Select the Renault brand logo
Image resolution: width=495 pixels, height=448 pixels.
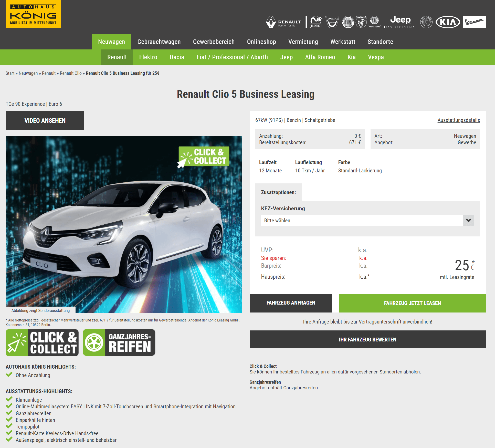point(283,22)
